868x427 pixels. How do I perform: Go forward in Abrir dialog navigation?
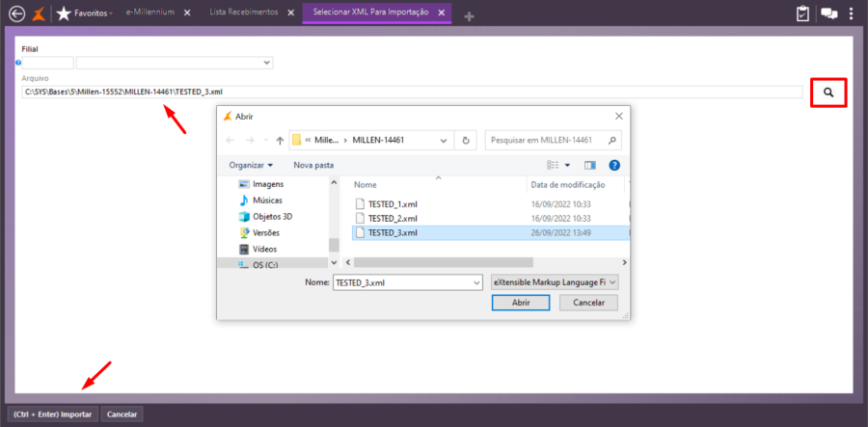pos(250,141)
